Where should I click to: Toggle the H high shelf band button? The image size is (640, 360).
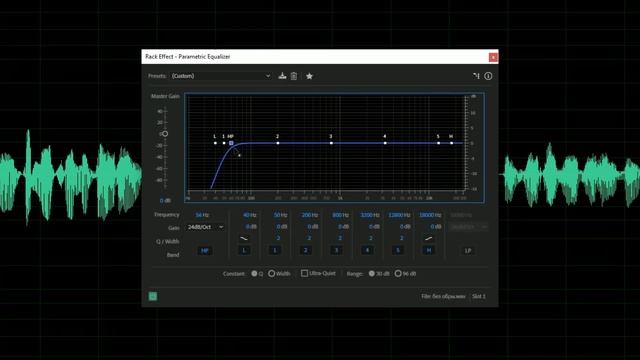click(429, 251)
